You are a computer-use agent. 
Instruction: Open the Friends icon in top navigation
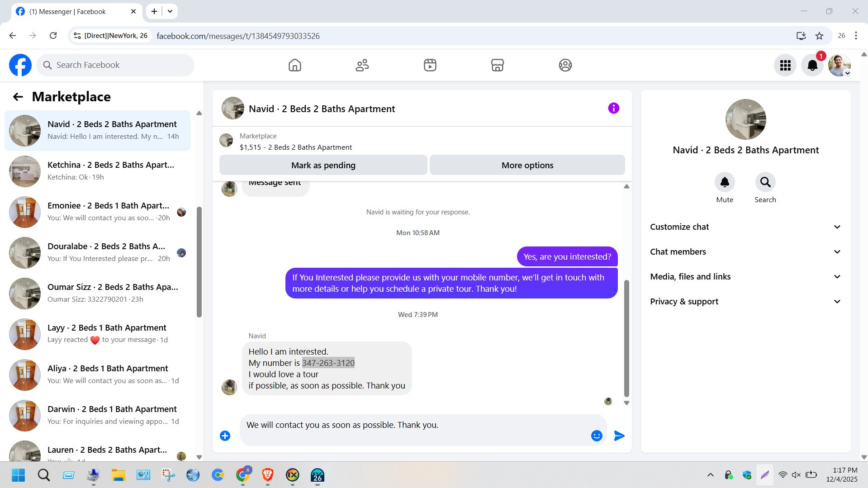[362, 65]
